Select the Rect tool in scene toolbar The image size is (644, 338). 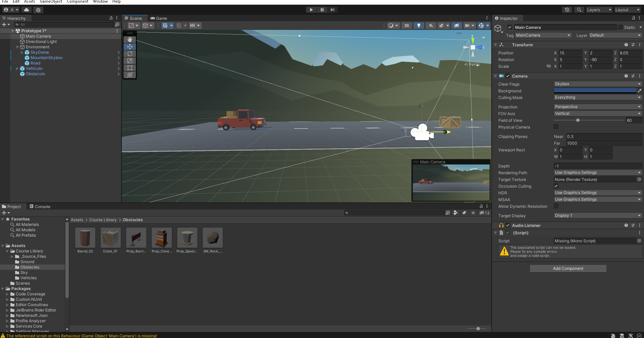(x=130, y=68)
